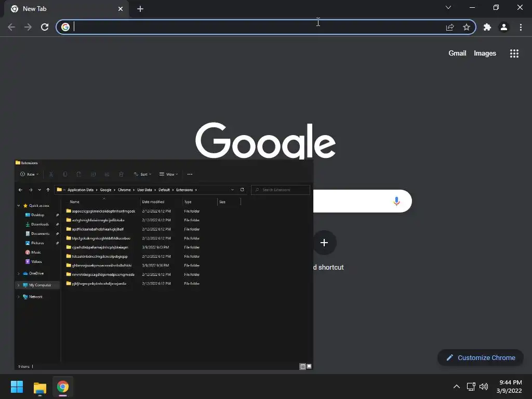Click File Explorer on the taskbar
This screenshot has width=532, height=399.
[x=39, y=387]
